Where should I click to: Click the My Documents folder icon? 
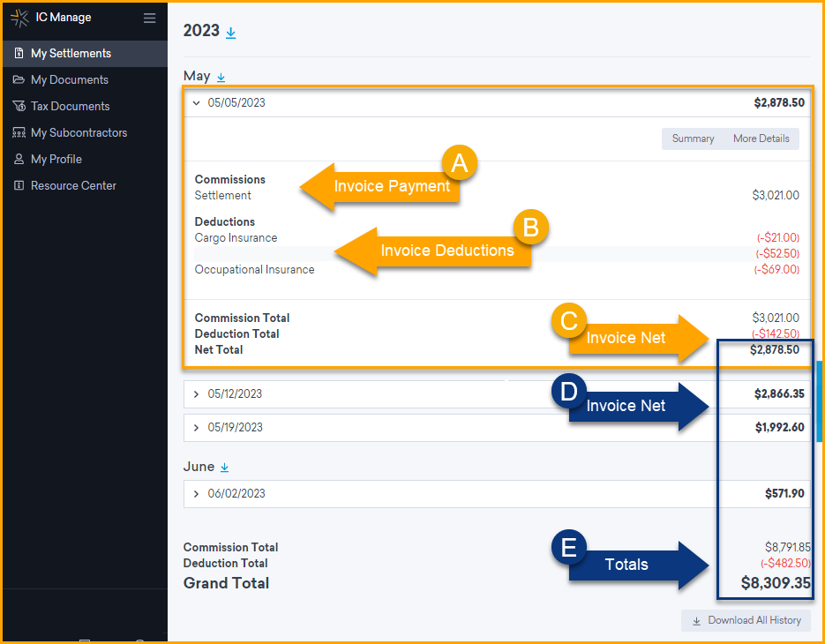pyautogui.click(x=19, y=79)
